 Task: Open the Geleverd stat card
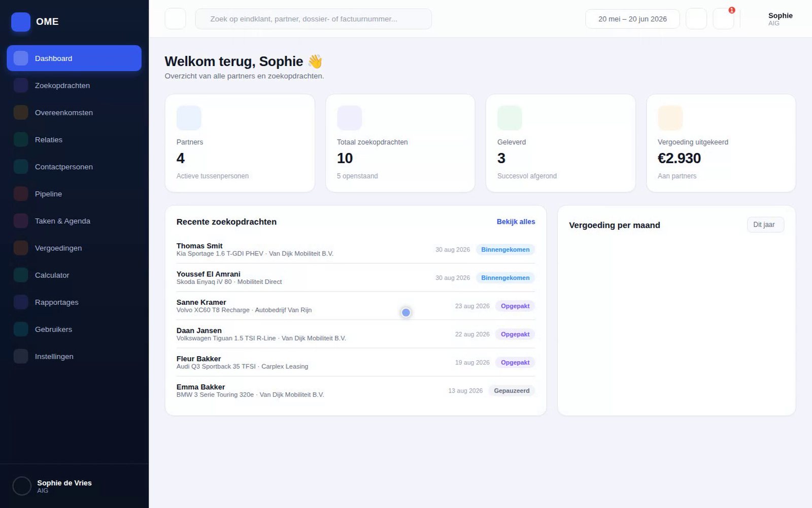click(560, 143)
